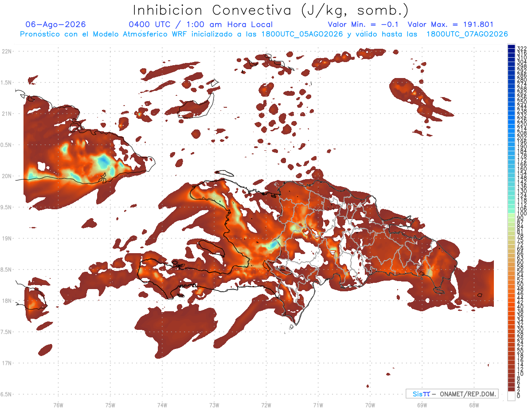The height and width of the screenshot is (411, 532).
Task: Click the '74W' longitude label
Action: [x=162, y=404]
